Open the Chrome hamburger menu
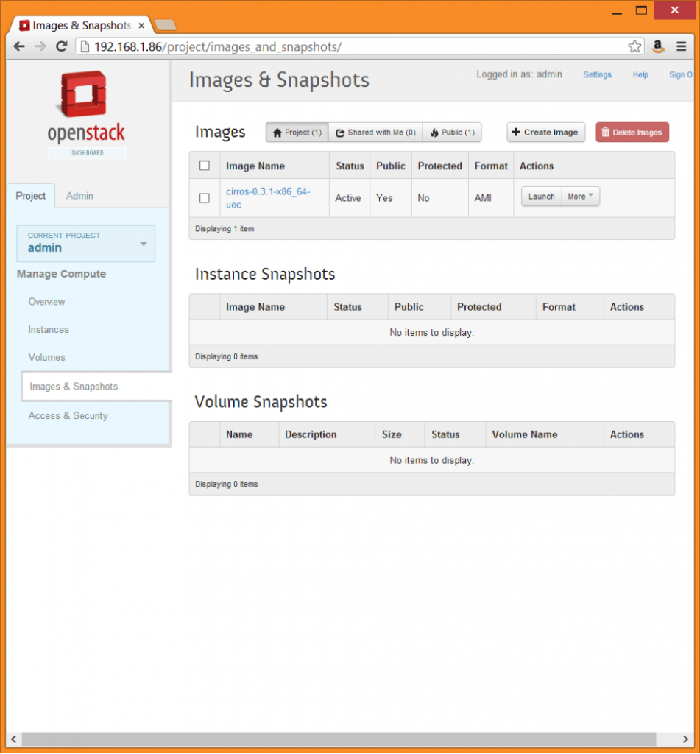 coord(682,46)
